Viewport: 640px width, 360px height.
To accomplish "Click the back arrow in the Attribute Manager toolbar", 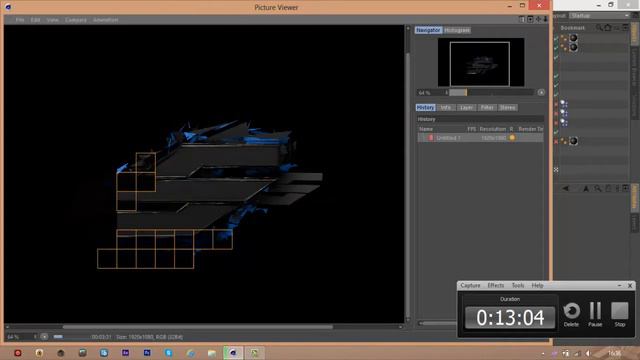I will pyautogui.click(x=565, y=189).
